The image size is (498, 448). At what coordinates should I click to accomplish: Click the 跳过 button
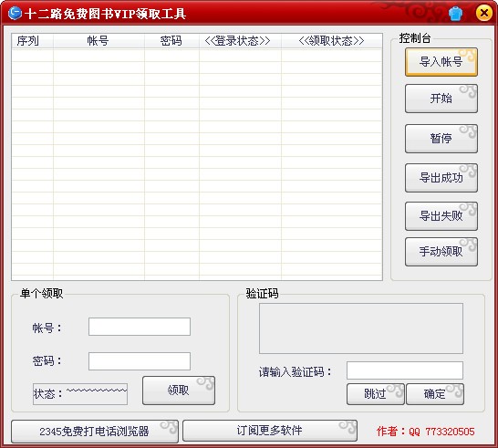coord(376,394)
